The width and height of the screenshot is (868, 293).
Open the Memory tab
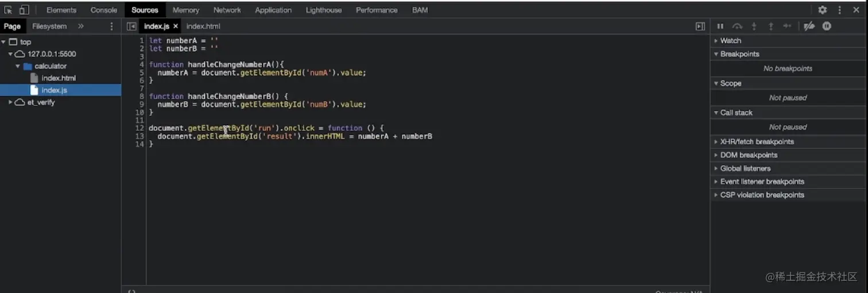[x=186, y=10]
